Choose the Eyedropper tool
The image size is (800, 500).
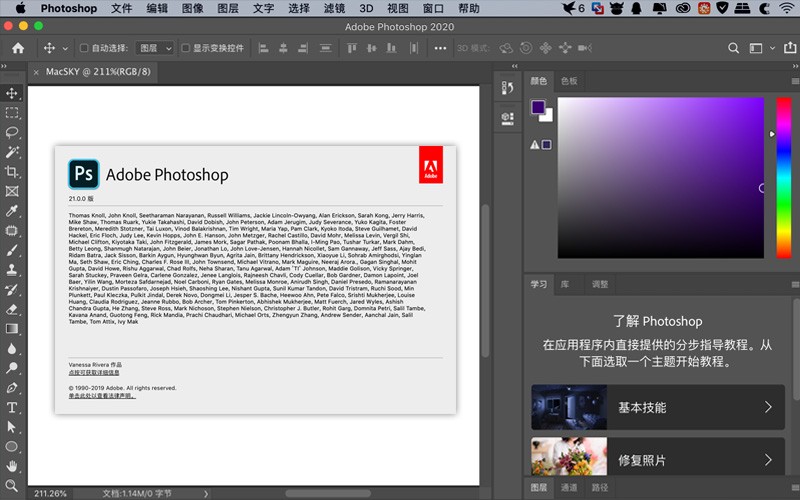click(x=12, y=211)
